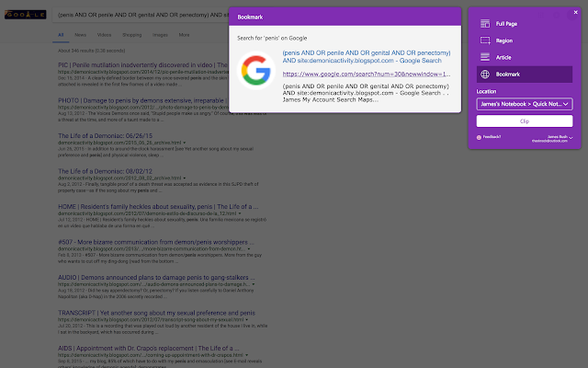Expand arrow next to transcript-song-about URL
This screenshot has width=588, height=368.
click(247, 319)
